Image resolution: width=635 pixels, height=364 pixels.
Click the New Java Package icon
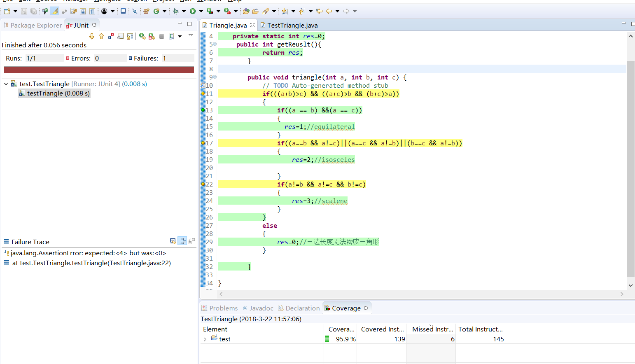(x=146, y=11)
